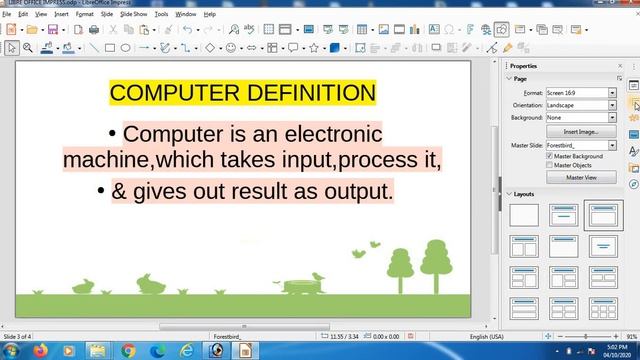Click the COMPUTER DEFINITION slide title
Viewport: 640px width, 360px height.
[242, 93]
